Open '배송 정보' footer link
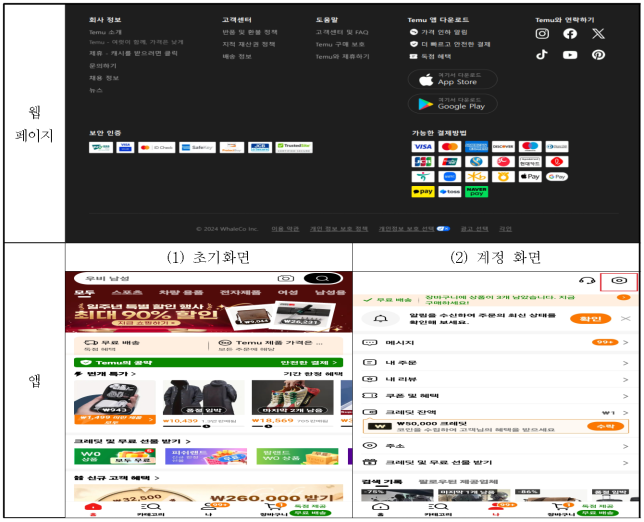Screen dimensions: 644x522 click(x=237, y=56)
